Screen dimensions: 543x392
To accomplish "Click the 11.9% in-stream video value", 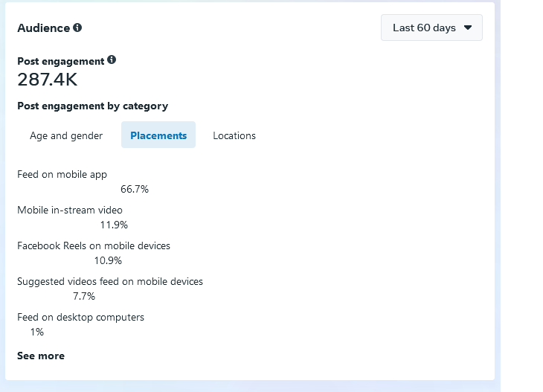I will point(114,225).
